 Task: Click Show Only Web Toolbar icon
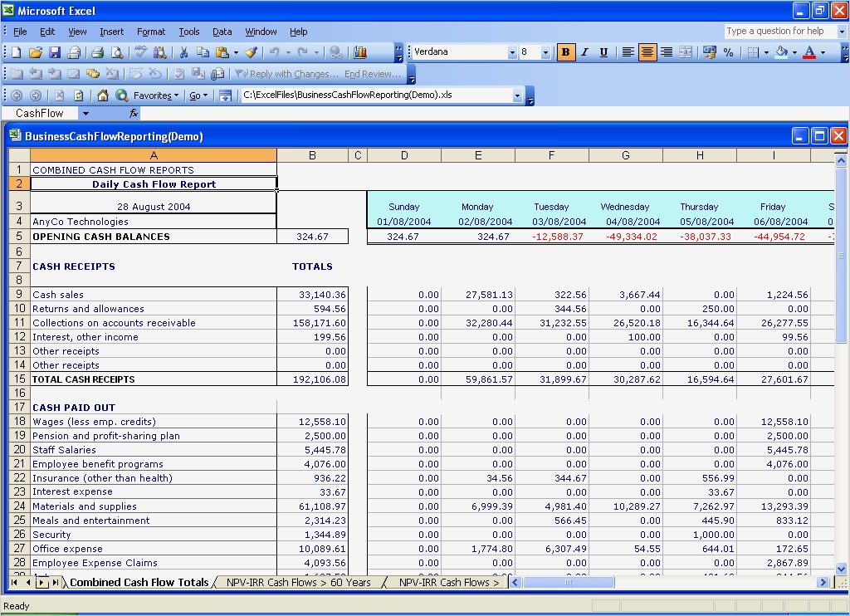coord(225,95)
